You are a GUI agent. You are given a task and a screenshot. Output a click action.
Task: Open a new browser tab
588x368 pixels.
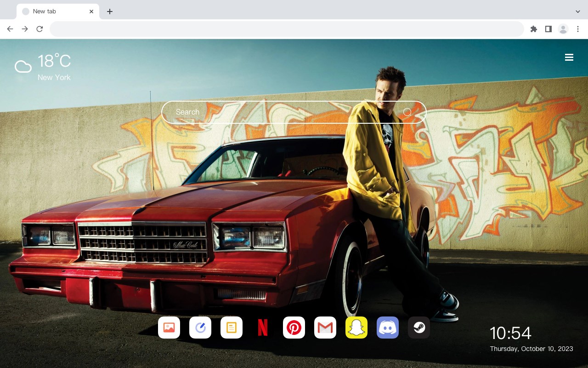coord(109,11)
